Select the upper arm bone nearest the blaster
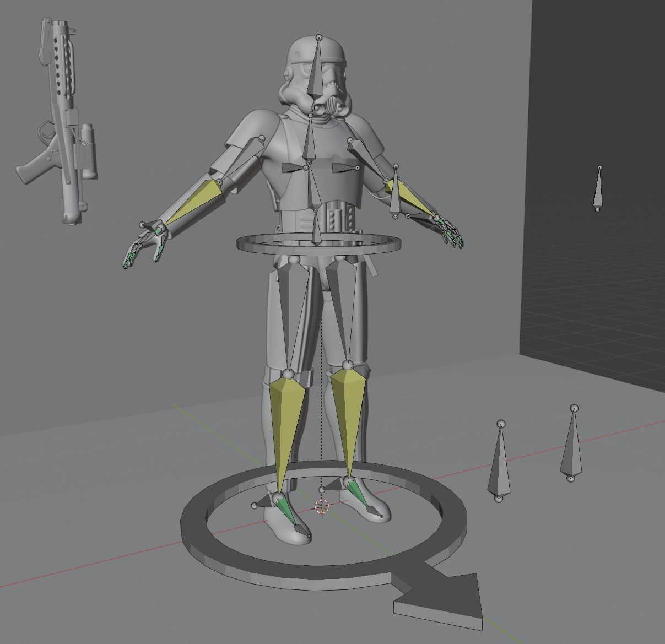Viewport: 665px width, 644px height. [241, 159]
